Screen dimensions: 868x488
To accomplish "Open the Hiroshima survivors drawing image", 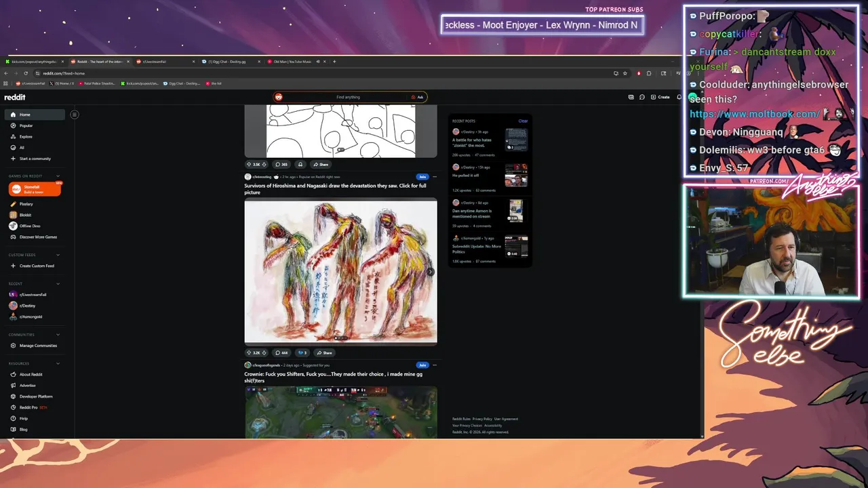I will (340, 271).
